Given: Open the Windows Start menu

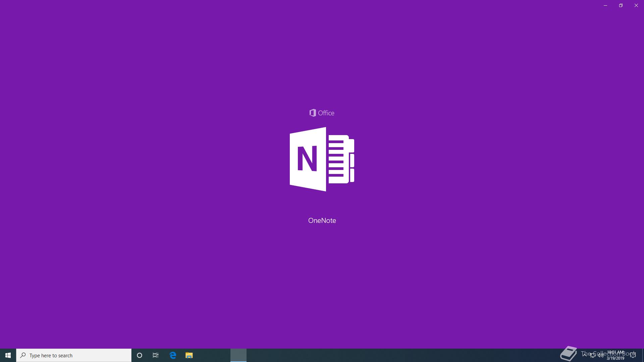Looking at the screenshot, I should (8, 355).
